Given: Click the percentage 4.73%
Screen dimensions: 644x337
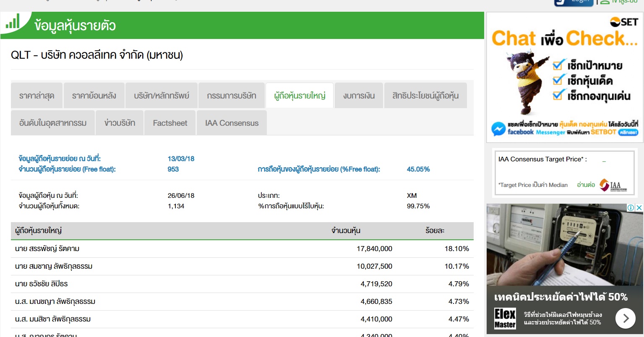Looking at the screenshot, I should [x=459, y=301].
